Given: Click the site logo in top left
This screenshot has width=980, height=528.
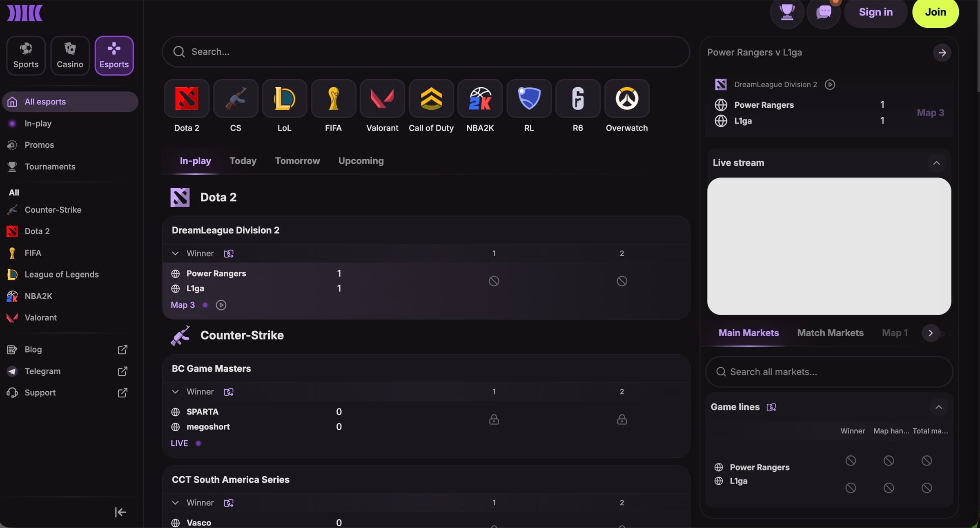Looking at the screenshot, I should click(x=24, y=13).
